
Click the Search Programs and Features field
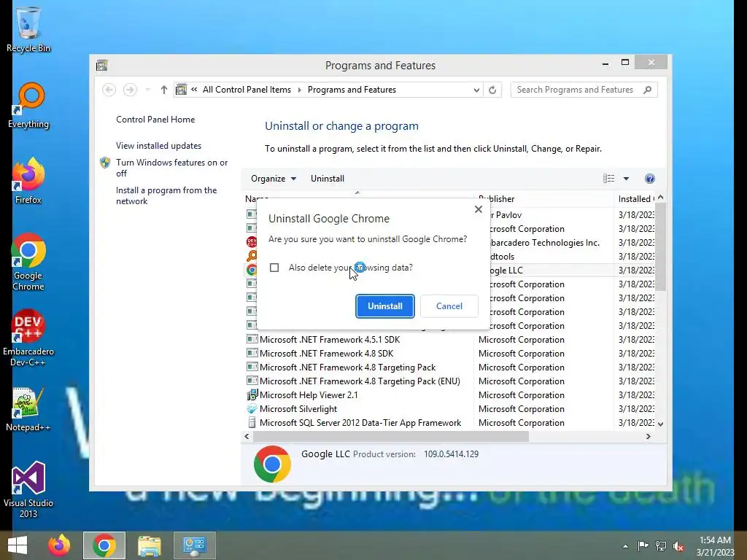point(584,90)
